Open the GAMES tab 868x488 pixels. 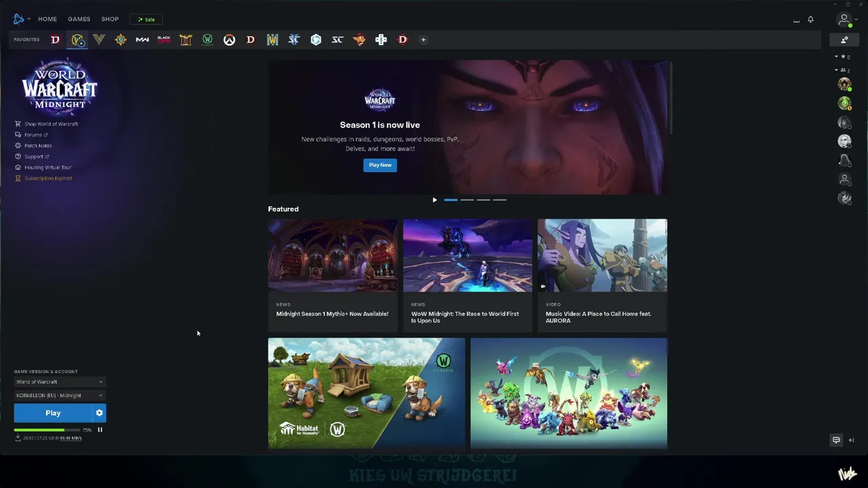[79, 19]
